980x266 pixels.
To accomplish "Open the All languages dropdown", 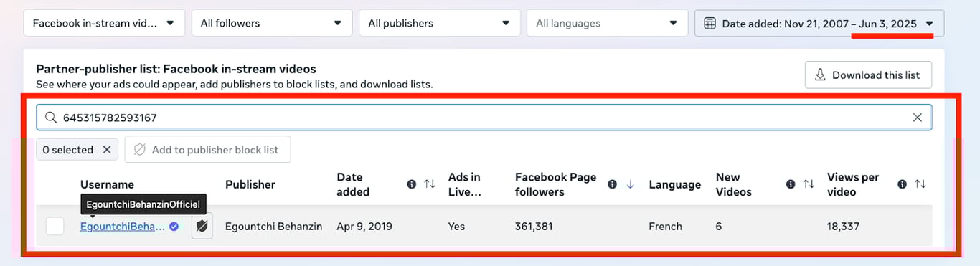I will pyautogui.click(x=607, y=23).
